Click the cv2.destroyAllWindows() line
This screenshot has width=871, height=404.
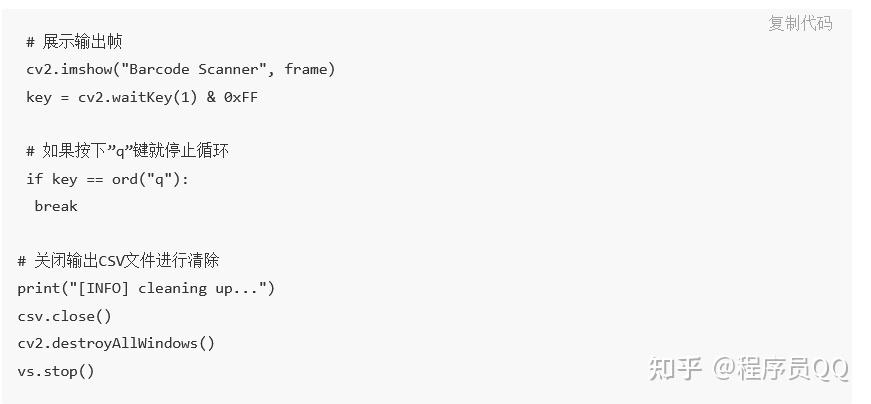point(116,343)
